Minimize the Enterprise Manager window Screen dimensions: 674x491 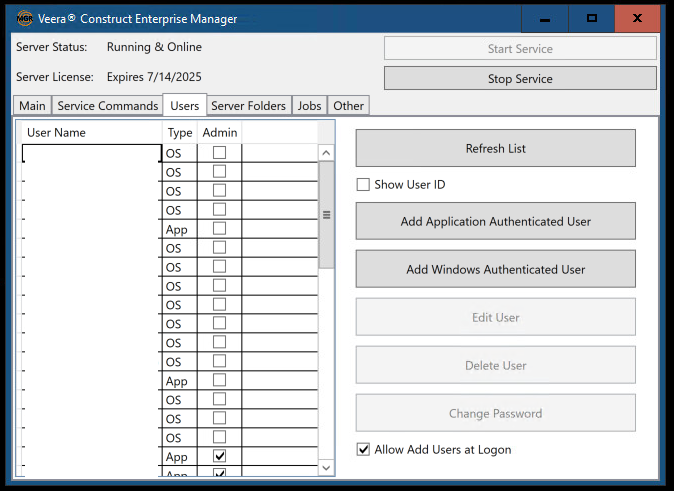pyautogui.click(x=545, y=18)
